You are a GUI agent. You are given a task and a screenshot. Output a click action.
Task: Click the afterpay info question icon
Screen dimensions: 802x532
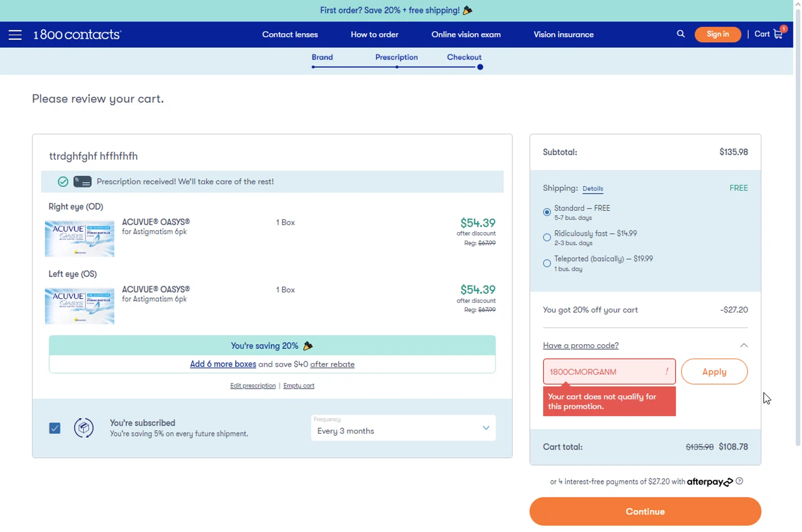tap(739, 481)
